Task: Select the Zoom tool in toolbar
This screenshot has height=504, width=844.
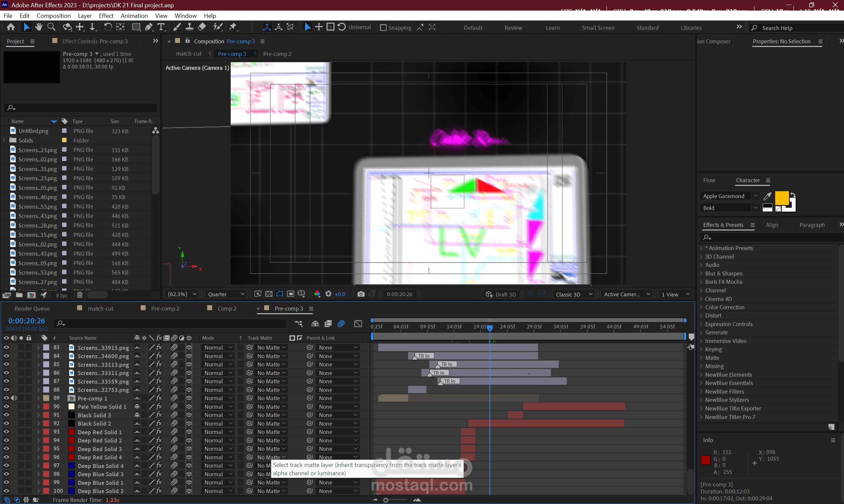Action: pyautogui.click(x=51, y=27)
